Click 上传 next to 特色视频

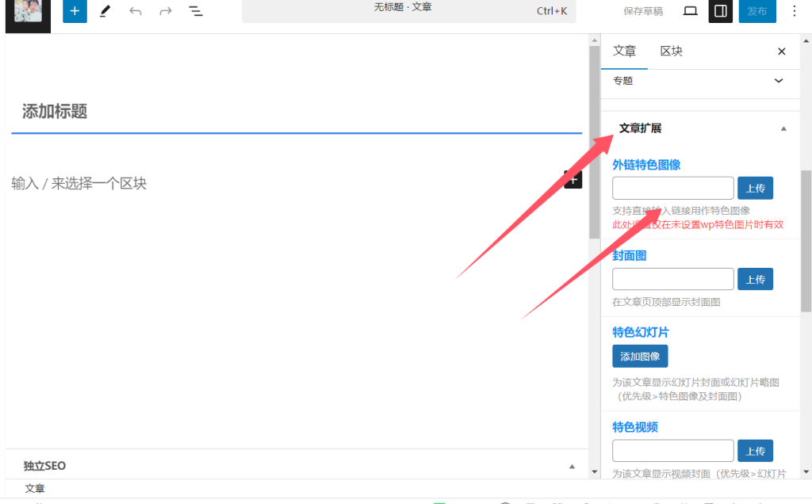(x=755, y=451)
